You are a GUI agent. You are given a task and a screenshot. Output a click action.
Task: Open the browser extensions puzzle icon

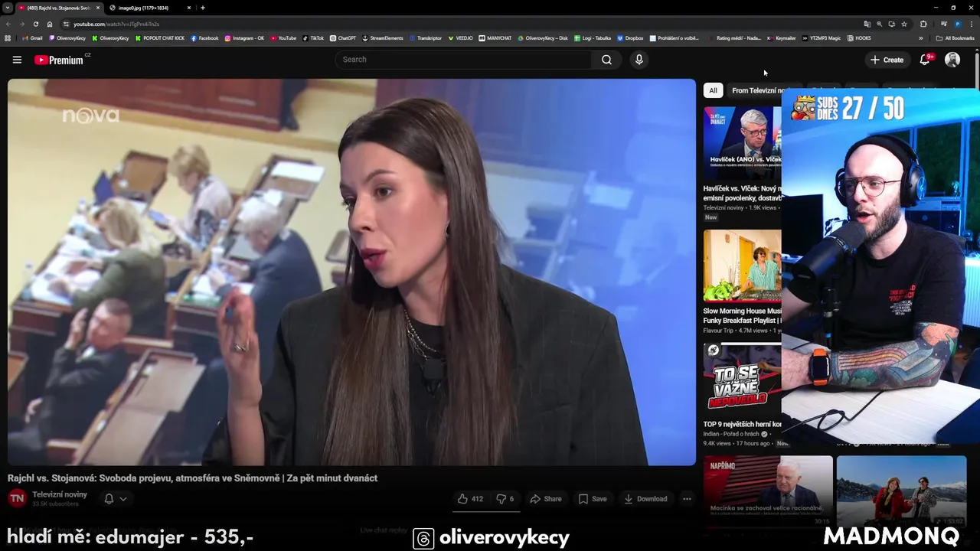pyautogui.click(x=923, y=24)
